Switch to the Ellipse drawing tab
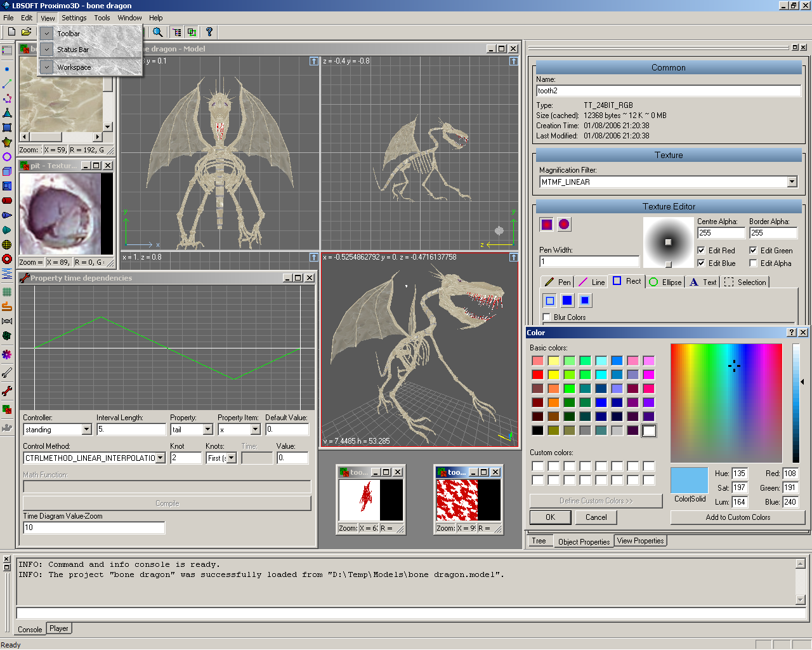 point(665,282)
